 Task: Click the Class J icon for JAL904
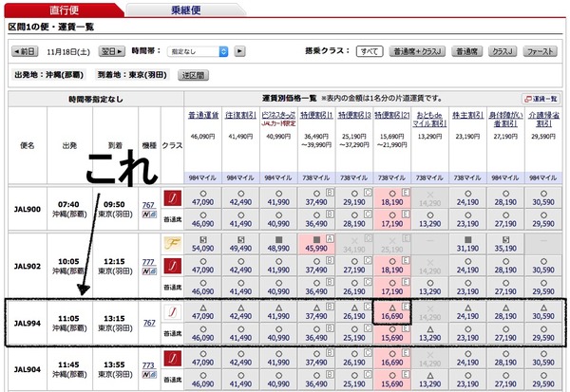point(173,358)
